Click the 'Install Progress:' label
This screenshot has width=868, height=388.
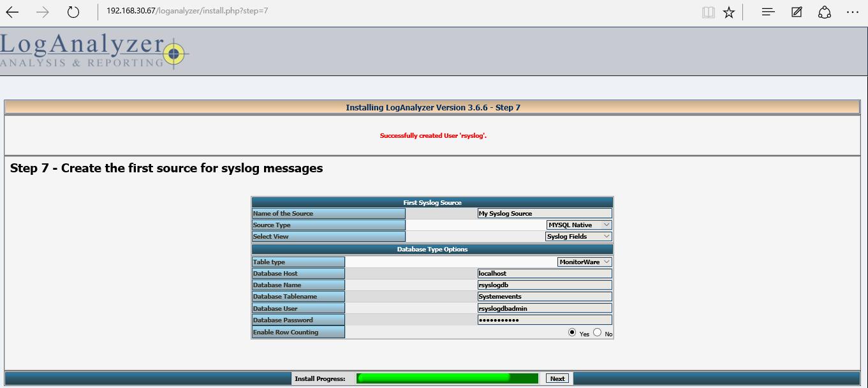click(x=320, y=379)
